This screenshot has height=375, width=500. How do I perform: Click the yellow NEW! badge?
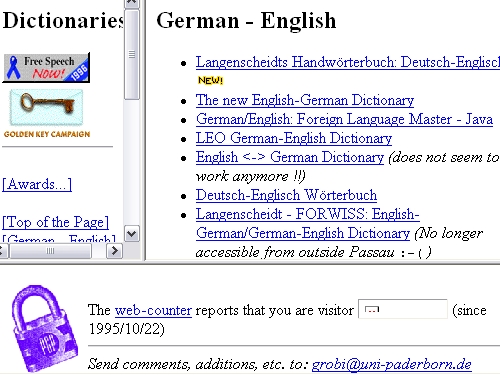pyautogui.click(x=210, y=80)
